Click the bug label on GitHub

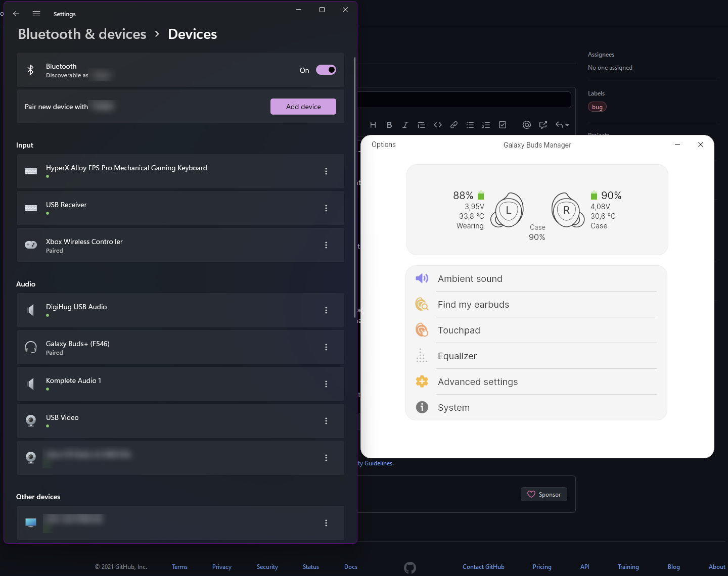[x=597, y=107]
